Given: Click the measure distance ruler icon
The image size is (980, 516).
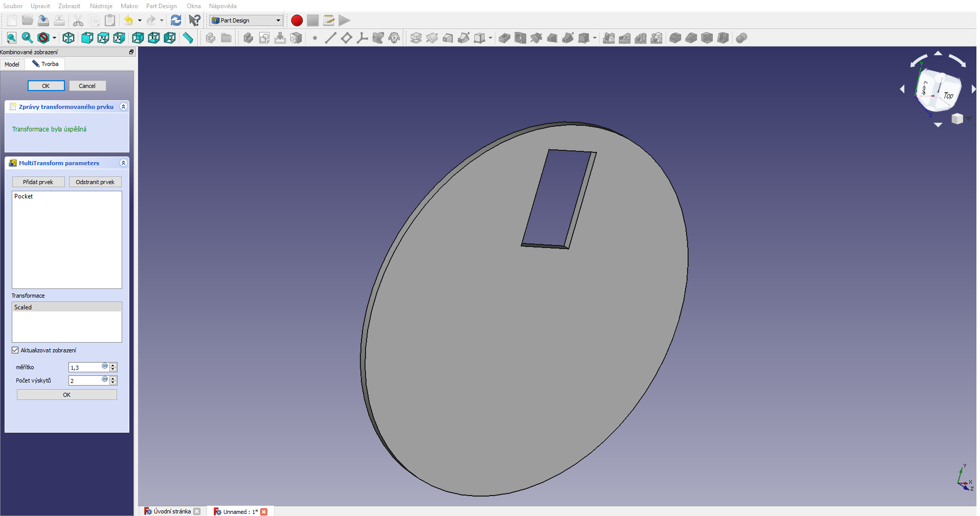Looking at the screenshot, I should [188, 38].
